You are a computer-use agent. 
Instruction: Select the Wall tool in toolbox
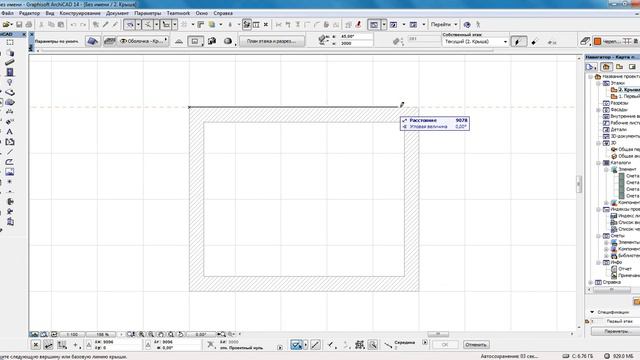pyautogui.click(x=10, y=62)
